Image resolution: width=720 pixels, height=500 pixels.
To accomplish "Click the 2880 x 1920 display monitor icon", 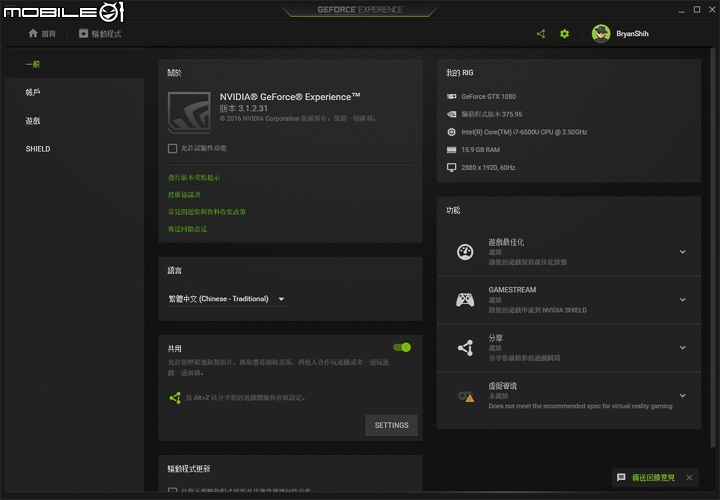I will click(x=451, y=168).
